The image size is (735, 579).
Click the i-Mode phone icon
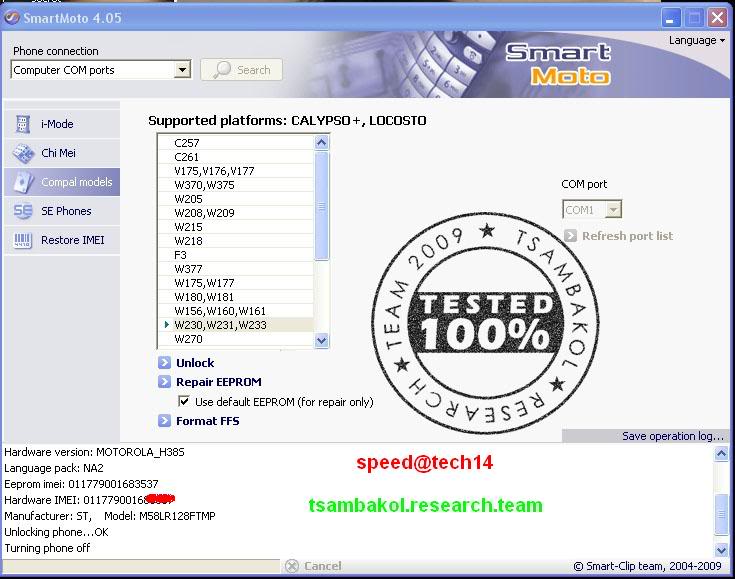(x=22, y=124)
